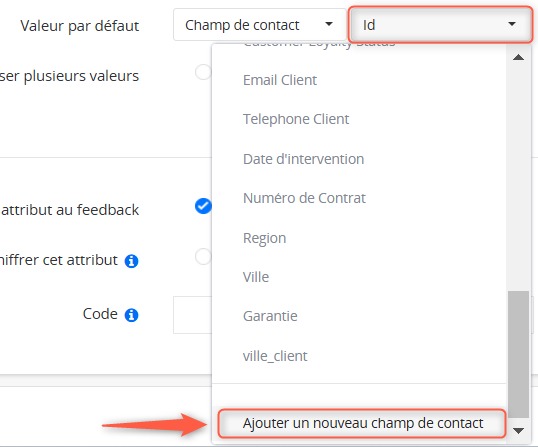Image resolution: width=538 pixels, height=447 pixels.
Task: Click Ajouter un nouveau champ de contact
Action: (x=362, y=423)
